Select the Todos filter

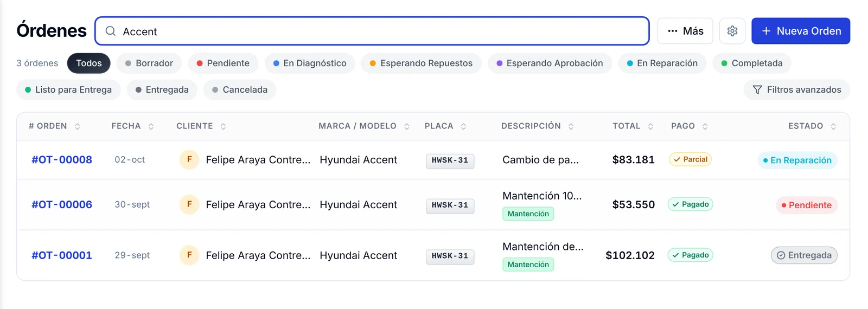pyautogui.click(x=89, y=63)
